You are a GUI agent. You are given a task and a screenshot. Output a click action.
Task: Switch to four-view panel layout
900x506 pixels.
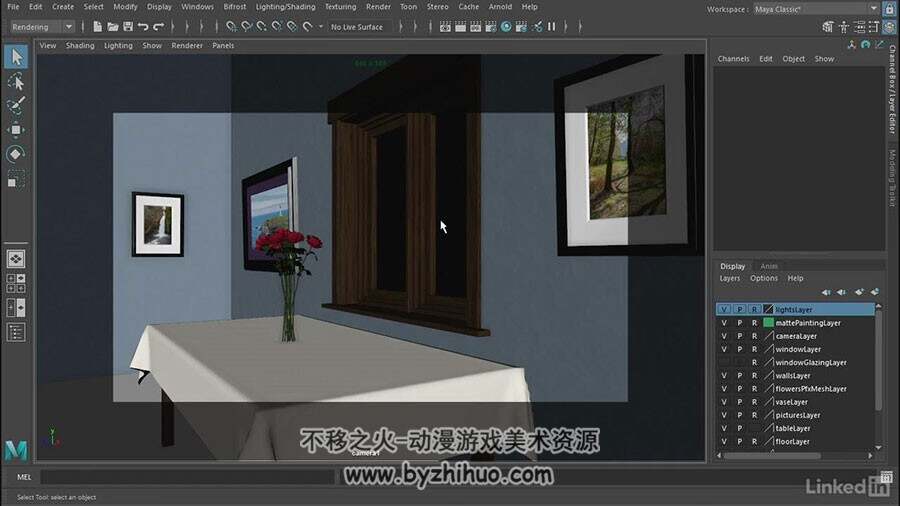[x=16, y=283]
